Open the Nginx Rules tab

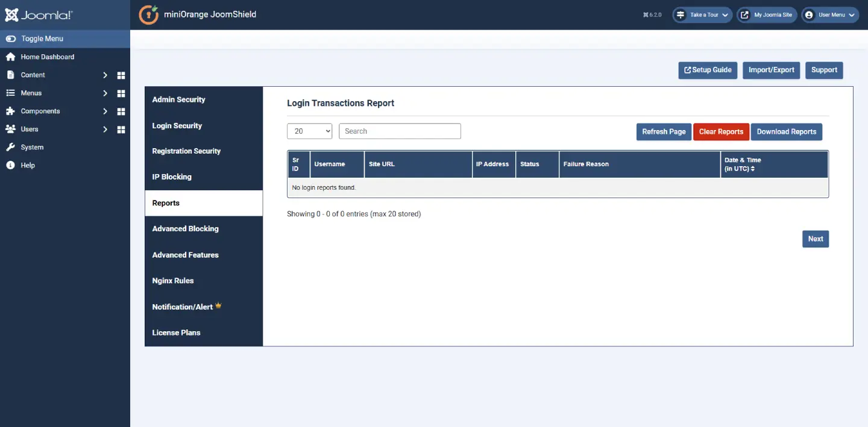(x=204, y=281)
